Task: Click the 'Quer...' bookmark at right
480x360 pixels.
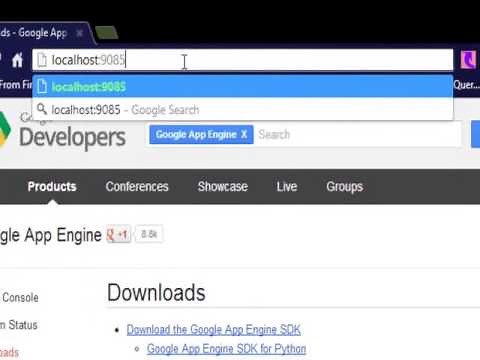Action: tap(466, 85)
